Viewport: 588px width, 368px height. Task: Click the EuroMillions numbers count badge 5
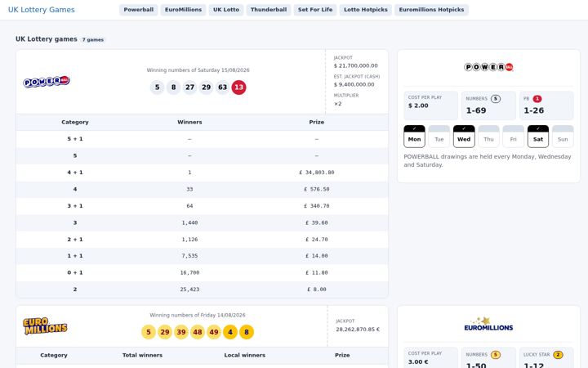point(496,354)
